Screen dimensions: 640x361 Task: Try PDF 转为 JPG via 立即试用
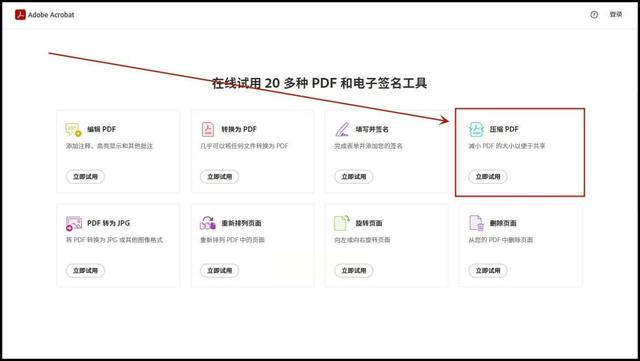tap(85, 270)
